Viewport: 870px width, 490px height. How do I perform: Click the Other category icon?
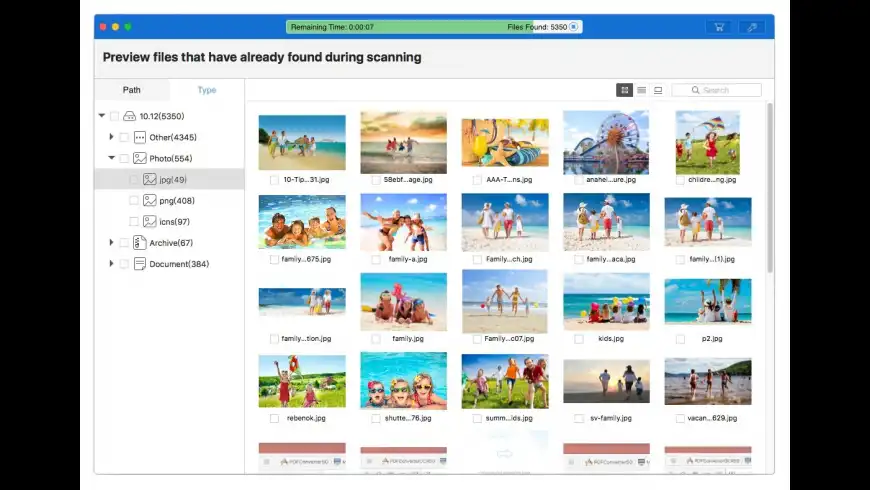(x=140, y=137)
